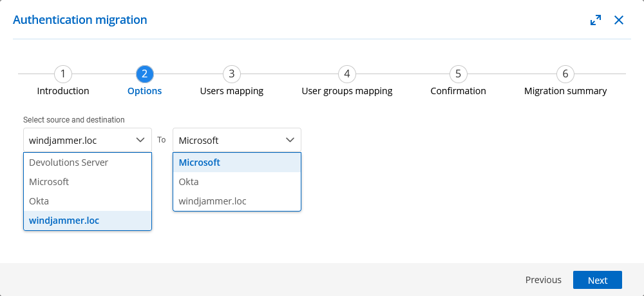
Task: Open step 5 Confirmation
Action: tap(459, 74)
